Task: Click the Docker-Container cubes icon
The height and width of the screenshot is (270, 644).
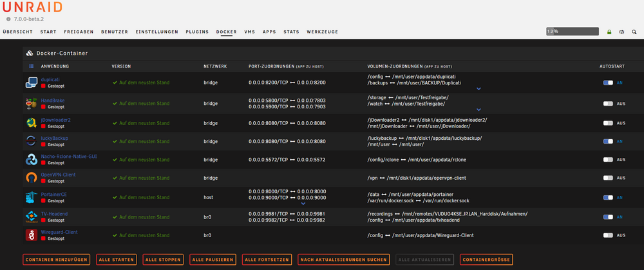Action: [30, 53]
